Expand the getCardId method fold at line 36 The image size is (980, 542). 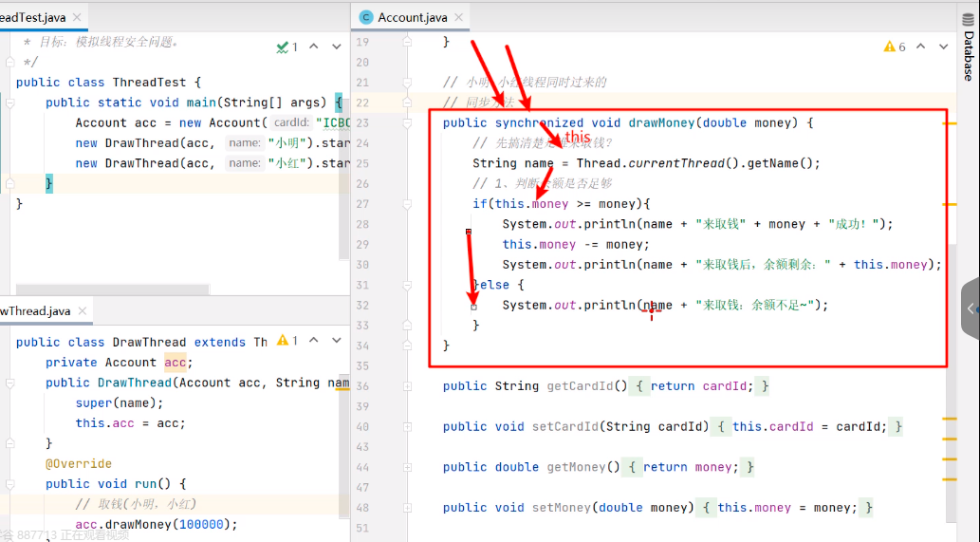(x=408, y=386)
